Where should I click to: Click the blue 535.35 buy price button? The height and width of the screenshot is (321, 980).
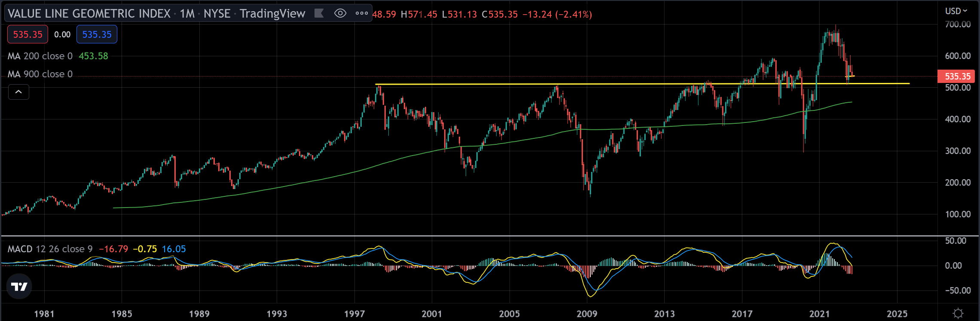coord(97,34)
